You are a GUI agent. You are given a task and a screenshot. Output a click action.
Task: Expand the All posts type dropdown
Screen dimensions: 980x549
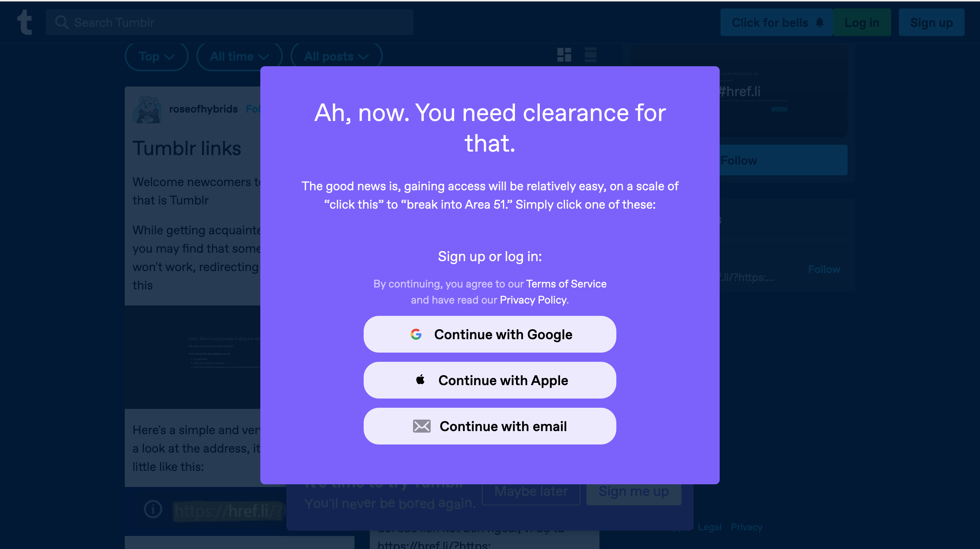click(335, 57)
